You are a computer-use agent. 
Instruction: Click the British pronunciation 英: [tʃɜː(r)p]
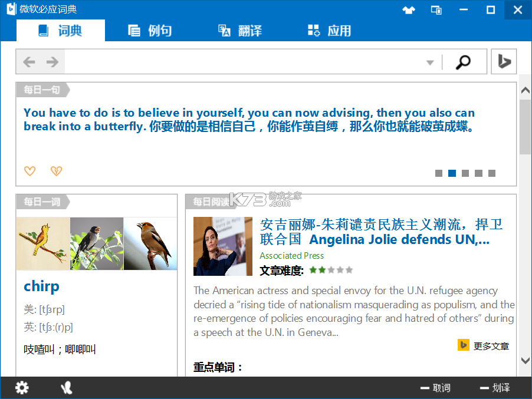[x=48, y=327]
